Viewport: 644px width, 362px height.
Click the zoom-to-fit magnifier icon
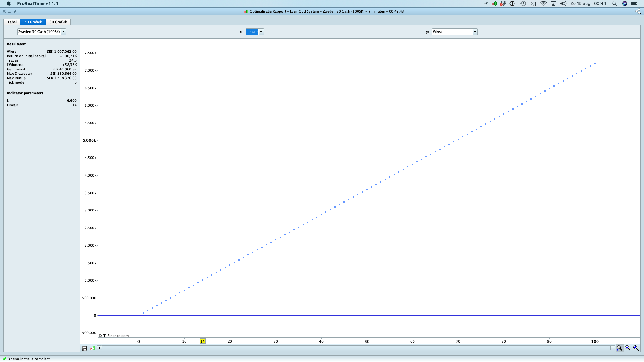[619, 348]
